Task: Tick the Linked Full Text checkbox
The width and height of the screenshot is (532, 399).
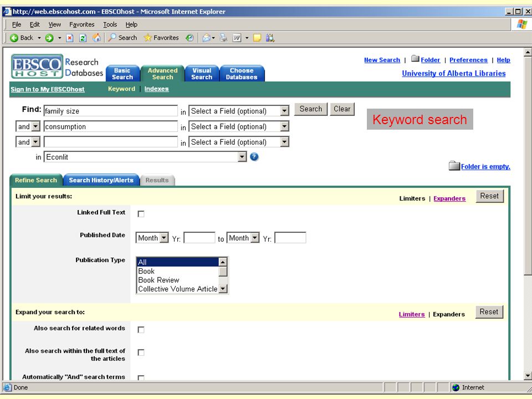Action: click(x=141, y=214)
